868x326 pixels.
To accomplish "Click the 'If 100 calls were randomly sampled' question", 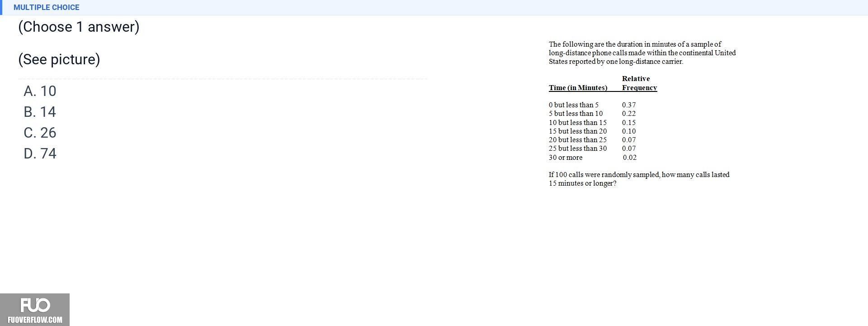I will tap(639, 179).
